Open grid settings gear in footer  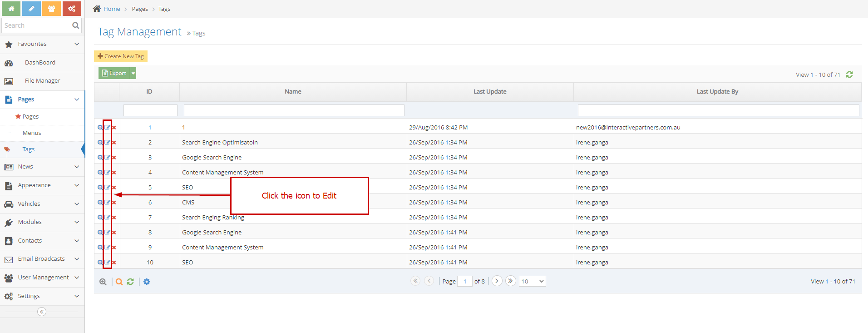click(x=147, y=282)
